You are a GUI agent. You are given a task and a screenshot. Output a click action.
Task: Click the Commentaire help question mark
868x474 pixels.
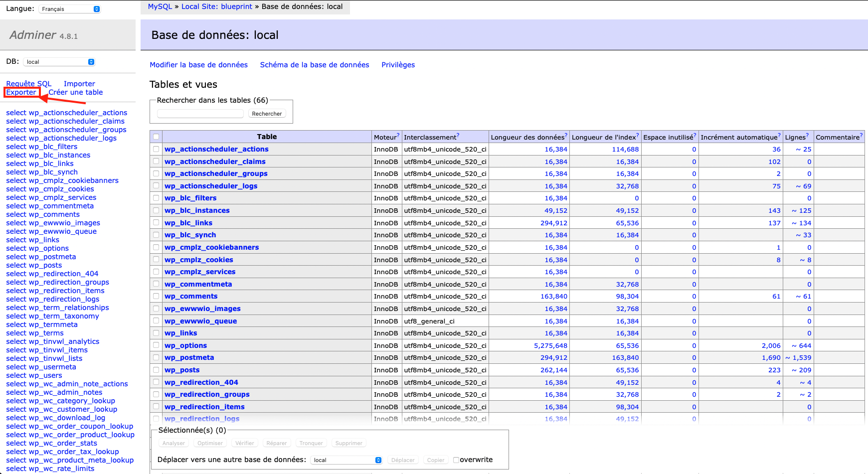(861, 135)
